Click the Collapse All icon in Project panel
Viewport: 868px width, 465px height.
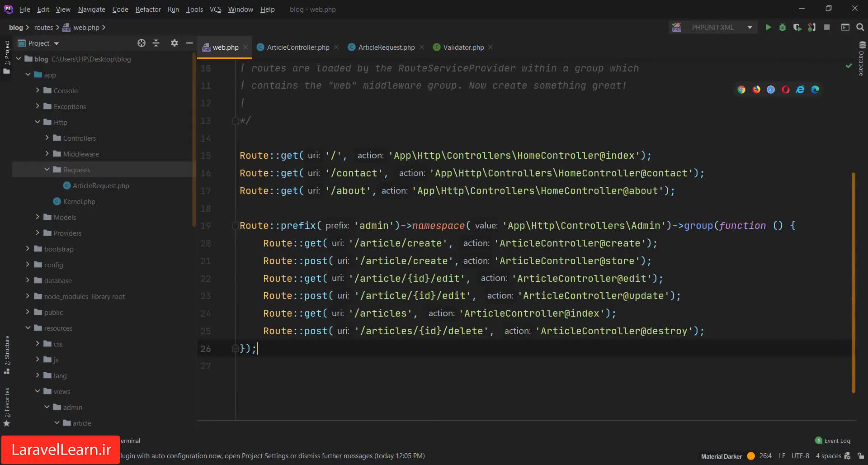[x=156, y=43]
